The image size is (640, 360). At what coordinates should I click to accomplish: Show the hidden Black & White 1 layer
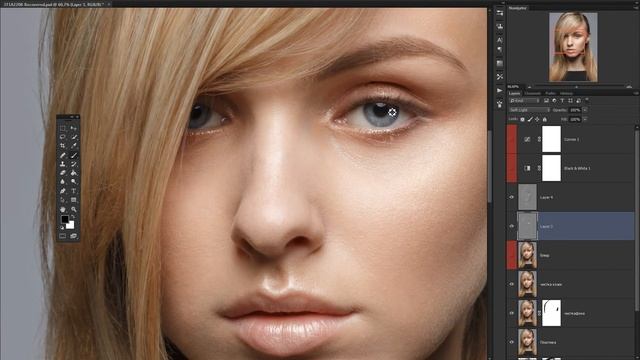coord(512,168)
